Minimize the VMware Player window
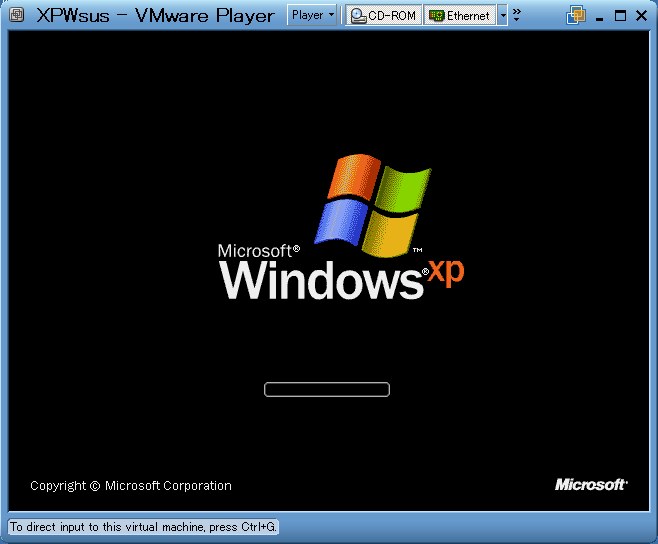The height and width of the screenshot is (544, 658). click(601, 16)
